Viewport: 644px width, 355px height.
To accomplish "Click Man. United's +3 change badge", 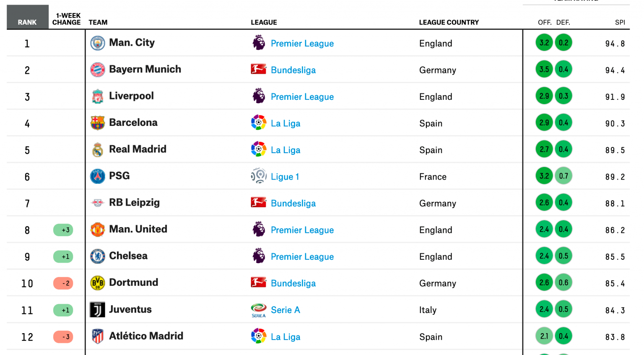I will (63, 230).
